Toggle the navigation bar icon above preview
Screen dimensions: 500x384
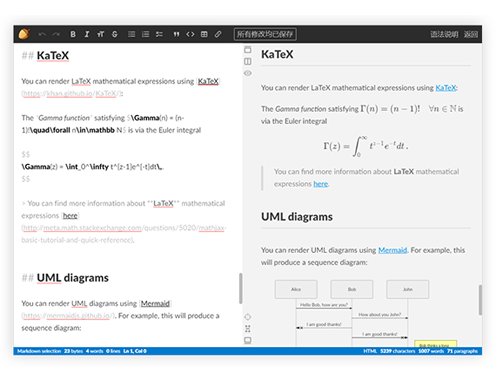pyautogui.click(x=248, y=50)
